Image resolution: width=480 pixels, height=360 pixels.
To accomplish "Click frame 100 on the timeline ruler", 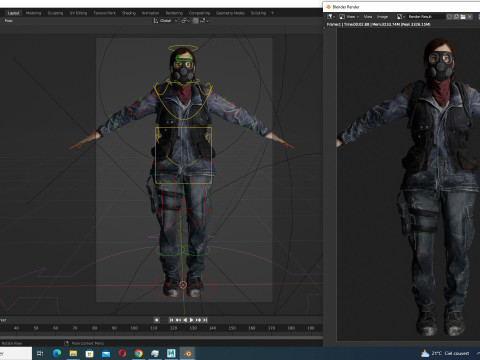I will pos(134,328).
